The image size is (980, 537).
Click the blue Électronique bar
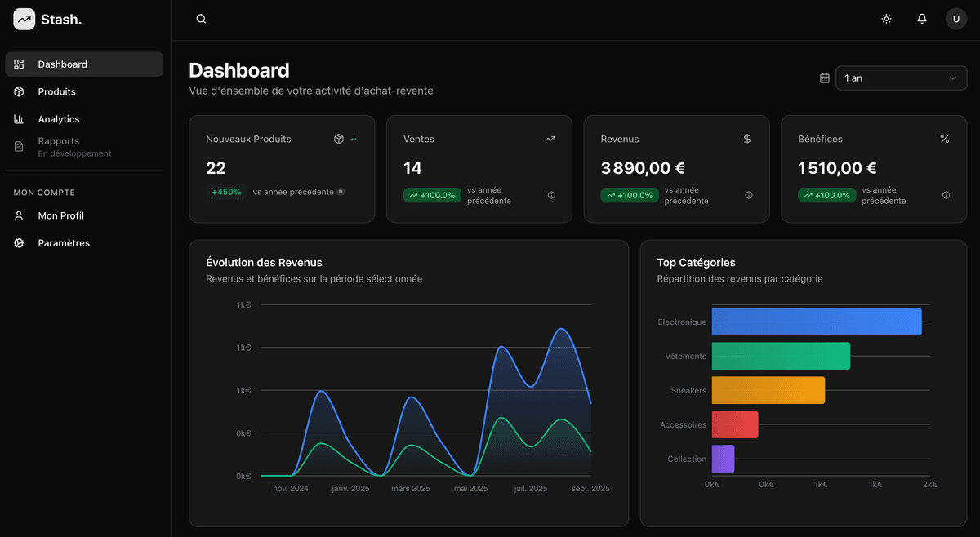coord(816,322)
